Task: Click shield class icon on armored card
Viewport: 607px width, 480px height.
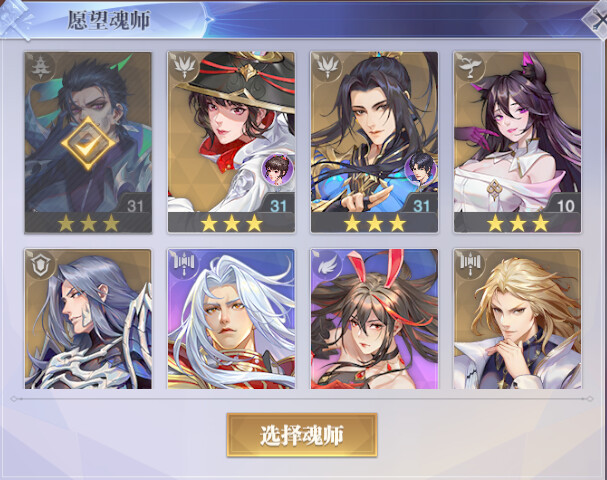Action: 41,264
